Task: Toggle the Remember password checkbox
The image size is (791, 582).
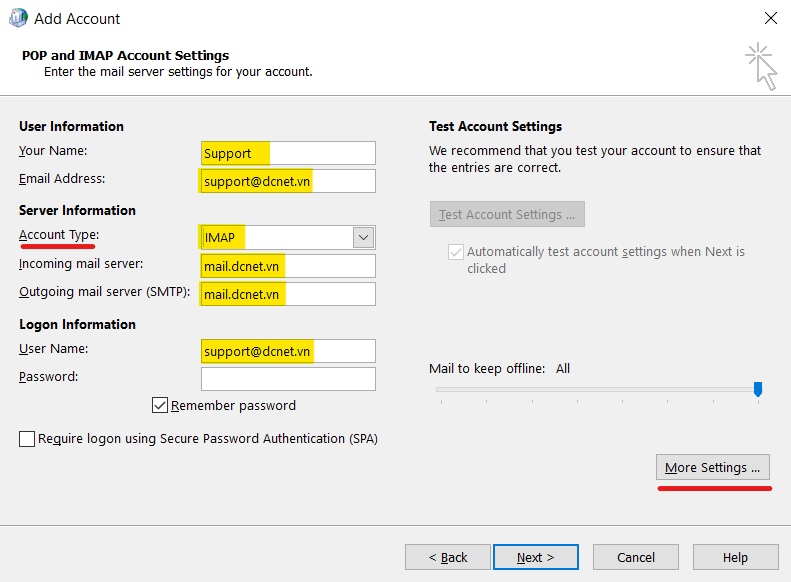Action: [160, 405]
